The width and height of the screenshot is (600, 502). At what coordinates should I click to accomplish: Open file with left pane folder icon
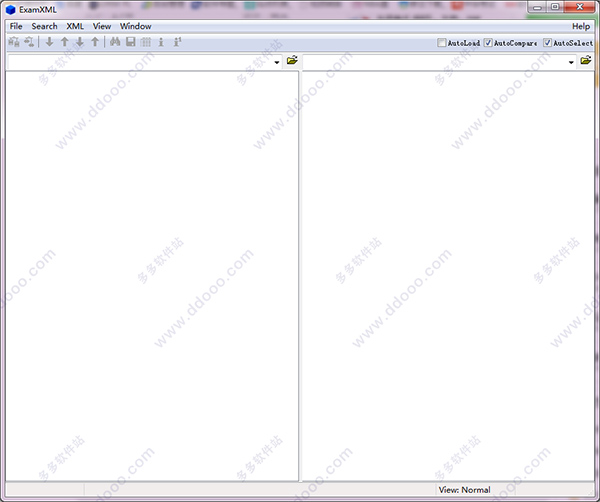click(292, 60)
